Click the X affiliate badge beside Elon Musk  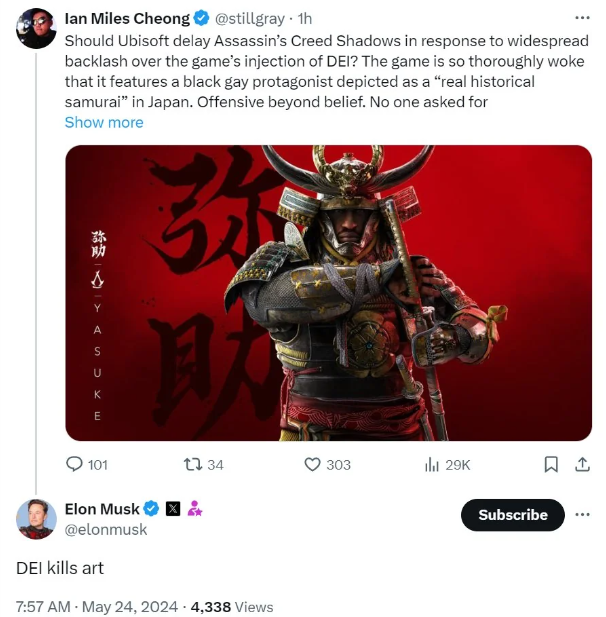click(x=173, y=509)
